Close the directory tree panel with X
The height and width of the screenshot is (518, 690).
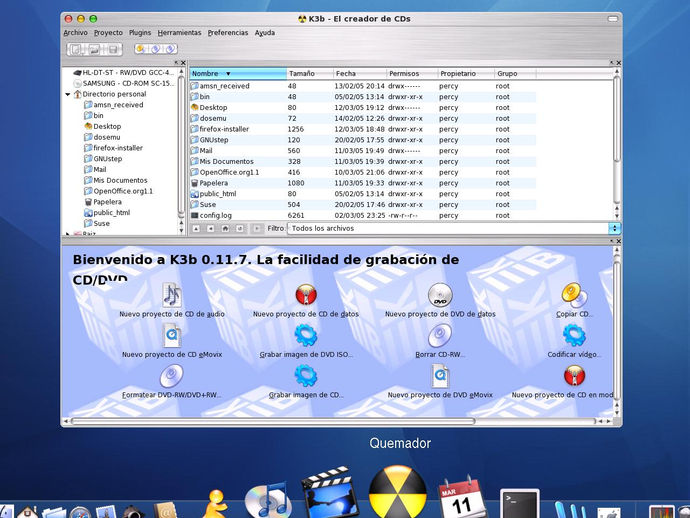[x=183, y=63]
